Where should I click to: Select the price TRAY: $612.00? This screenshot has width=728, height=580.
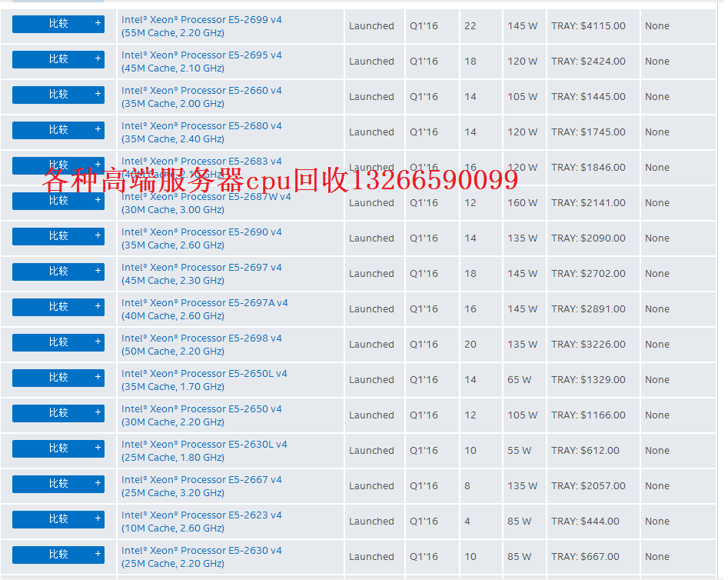(x=585, y=450)
